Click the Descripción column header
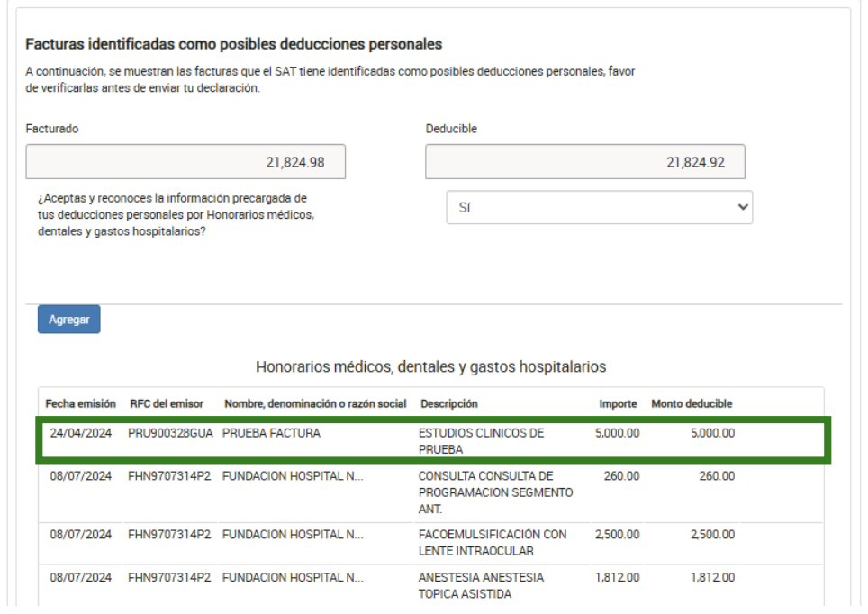The image size is (868, 614). point(448,403)
